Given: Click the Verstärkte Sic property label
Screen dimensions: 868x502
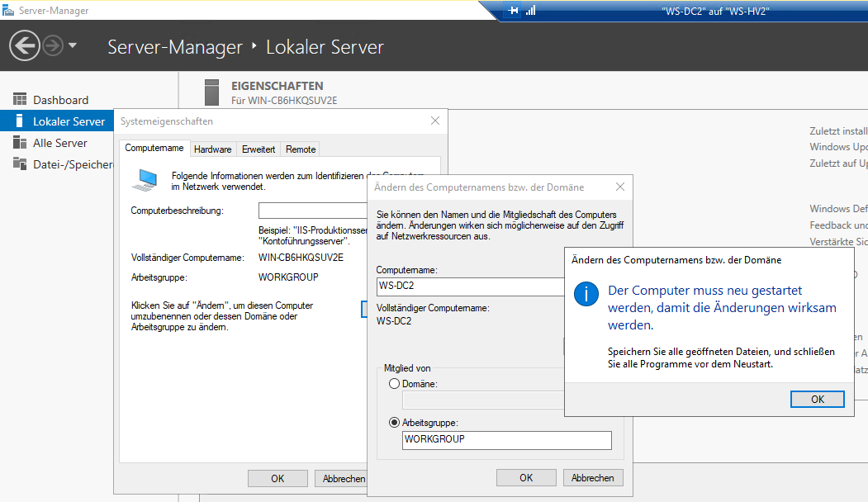Looking at the screenshot, I should point(838,242).
